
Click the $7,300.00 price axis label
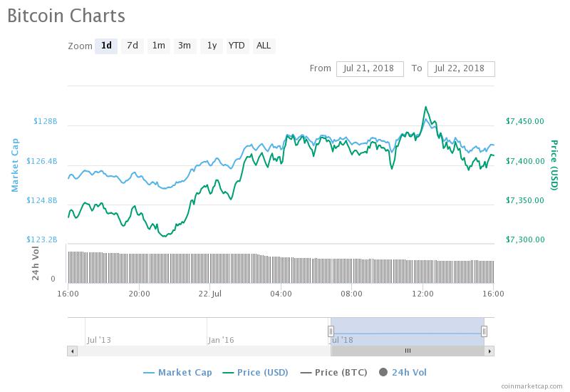click(525, 239)
